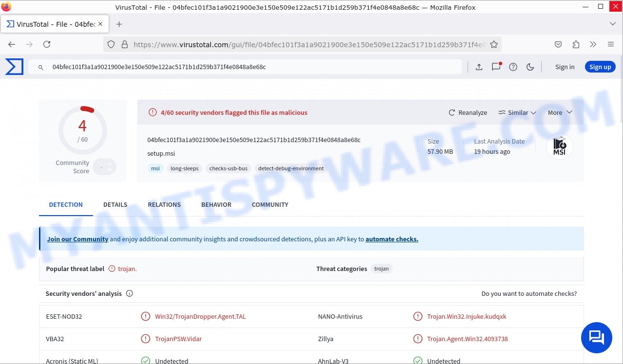Click the Reanalyze button

tap(468, 112)
